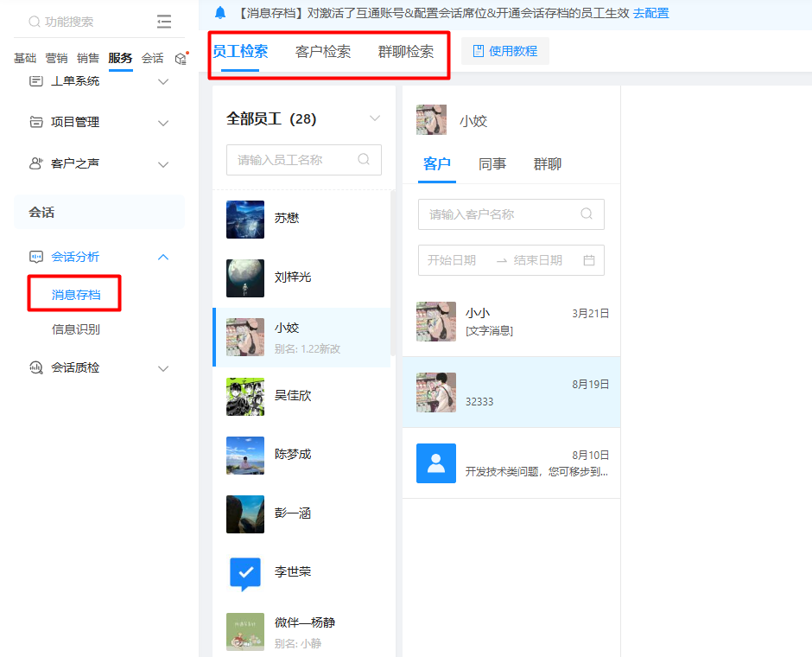Click the 会话 section header in sidebar
Screen dimensions: 812x657
pos(99,213)
